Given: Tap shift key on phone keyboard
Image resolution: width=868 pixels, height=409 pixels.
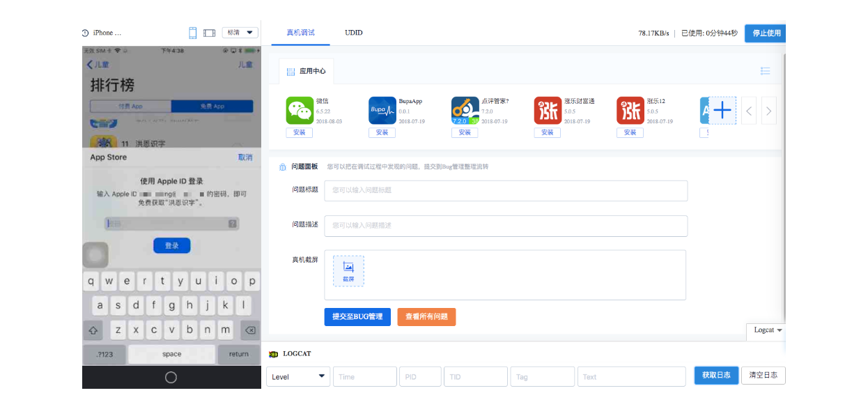Looking at the screenshot, I should pos(93,330).
